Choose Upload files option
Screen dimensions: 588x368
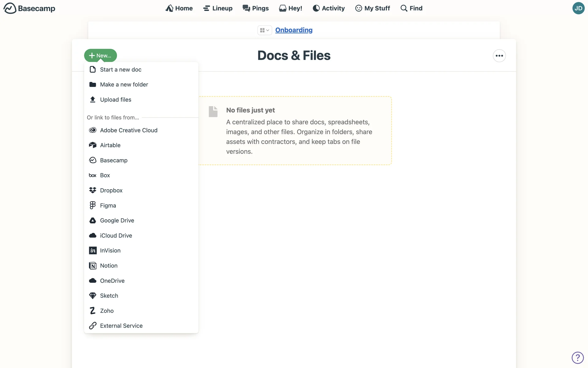click(115, 100)
